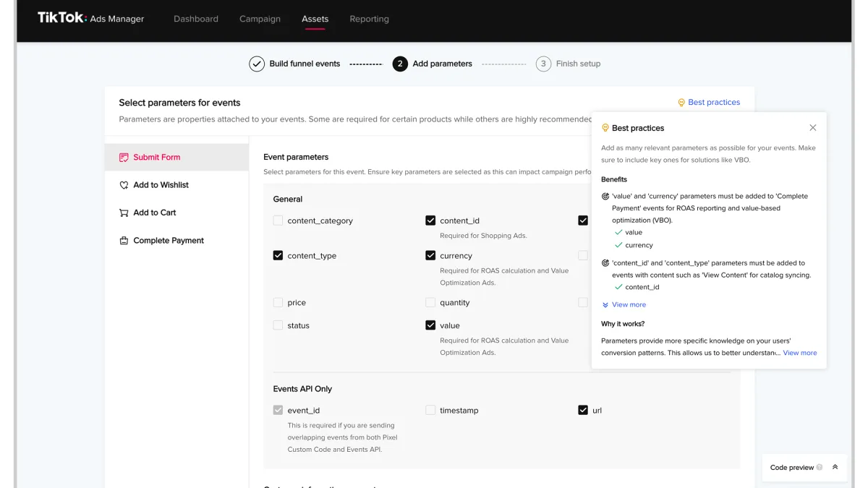Screen dimensions: 868x488
Task: Enable the quantity checkbox
Action: pyautogui.click(x=430, y=302)
